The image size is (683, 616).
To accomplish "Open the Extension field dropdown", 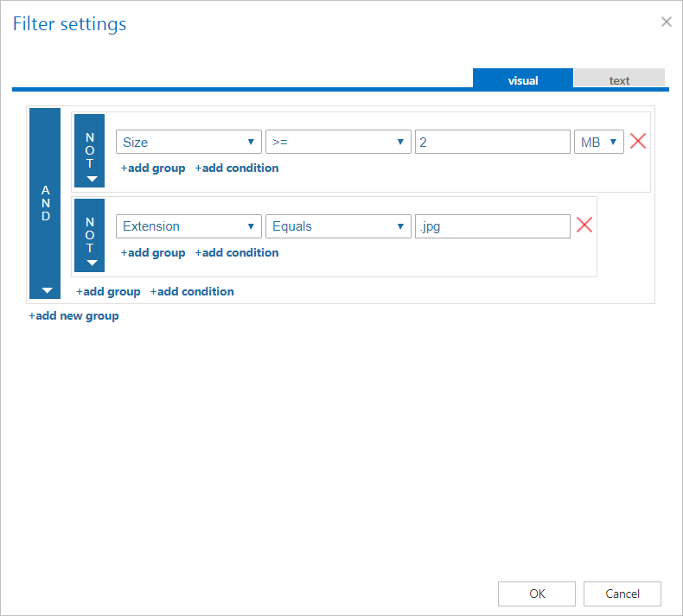I will coord(188,226).
